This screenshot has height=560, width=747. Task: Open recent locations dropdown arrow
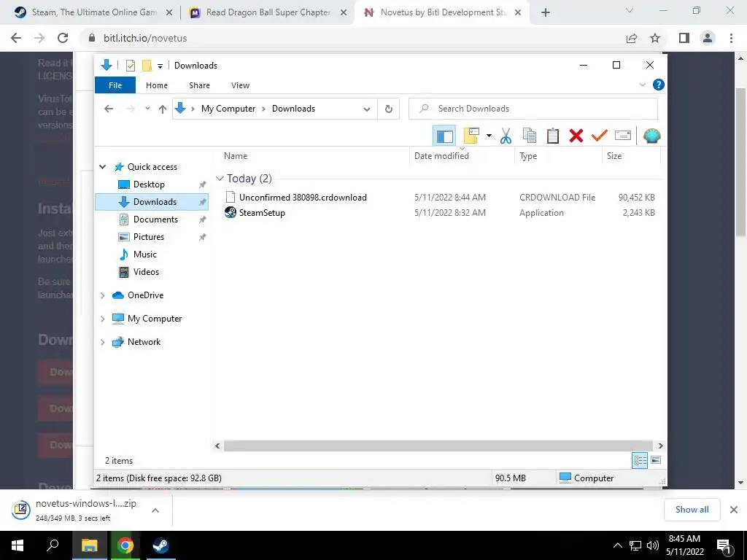click(147, 109)
